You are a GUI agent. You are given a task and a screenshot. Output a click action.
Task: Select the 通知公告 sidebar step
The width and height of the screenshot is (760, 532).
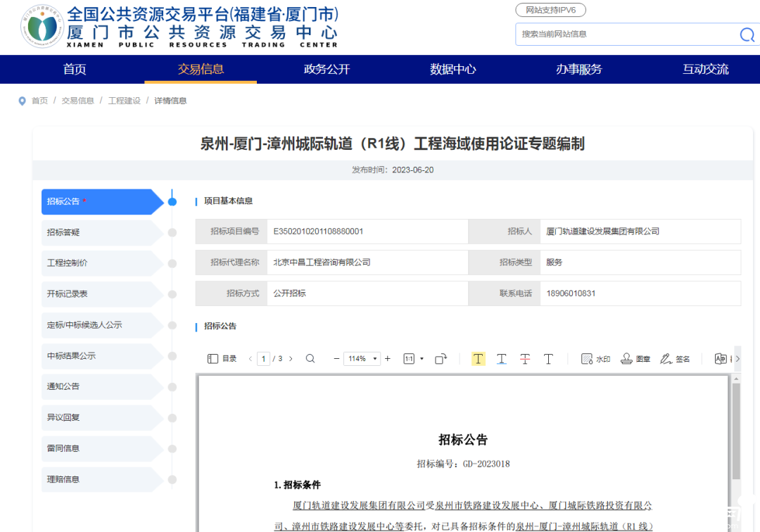pos(102,386)
